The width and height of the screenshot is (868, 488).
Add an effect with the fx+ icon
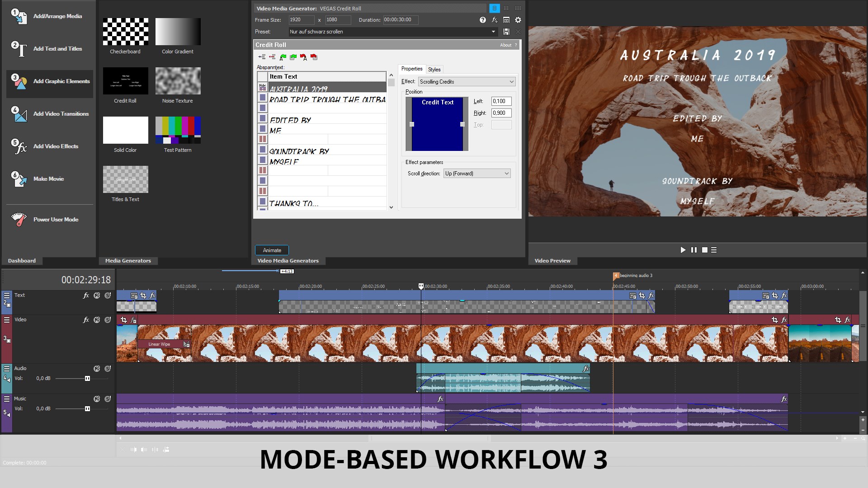495,20
